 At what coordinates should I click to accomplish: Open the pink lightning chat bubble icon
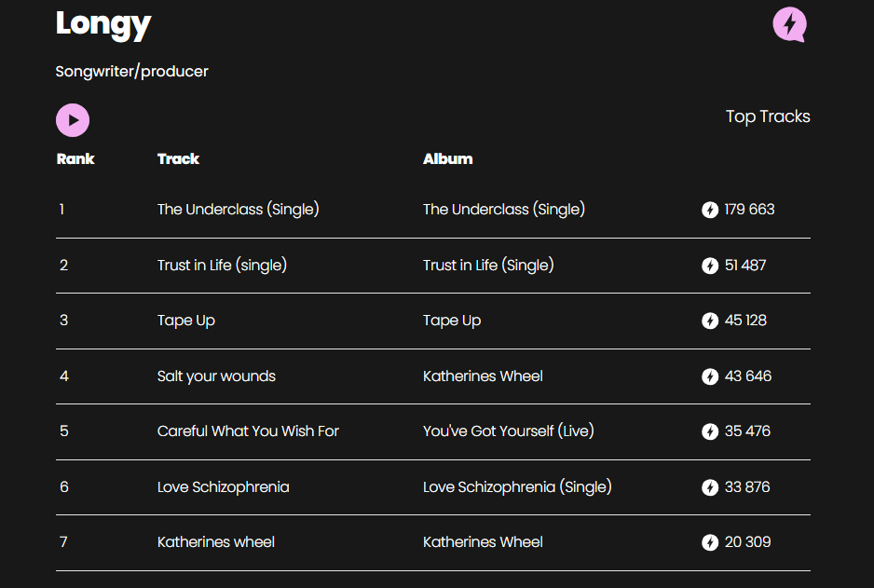click(x=789, y=25)
